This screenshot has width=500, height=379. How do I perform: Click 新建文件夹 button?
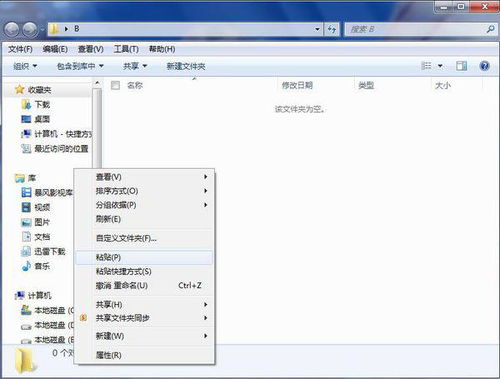click(186, 66)
